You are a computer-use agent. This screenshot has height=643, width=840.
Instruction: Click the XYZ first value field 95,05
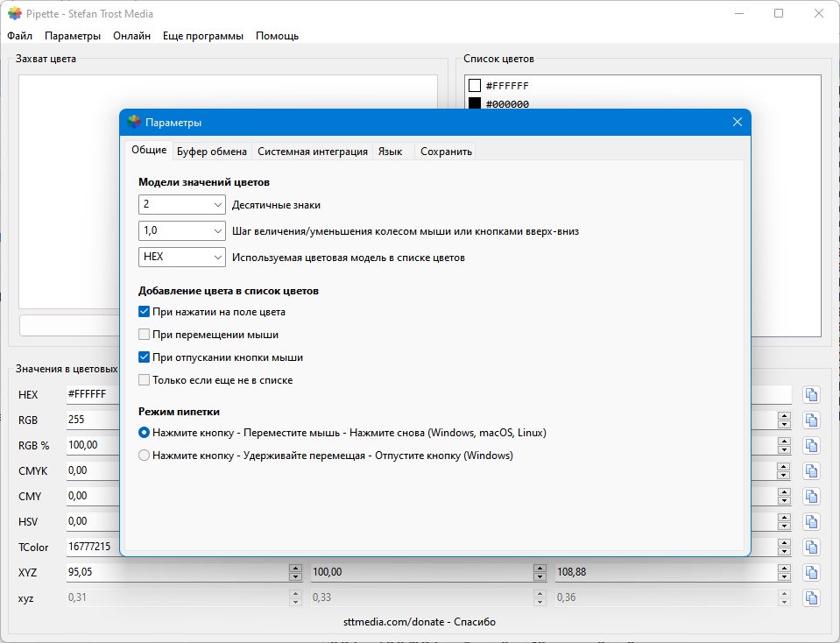[177, 572]
